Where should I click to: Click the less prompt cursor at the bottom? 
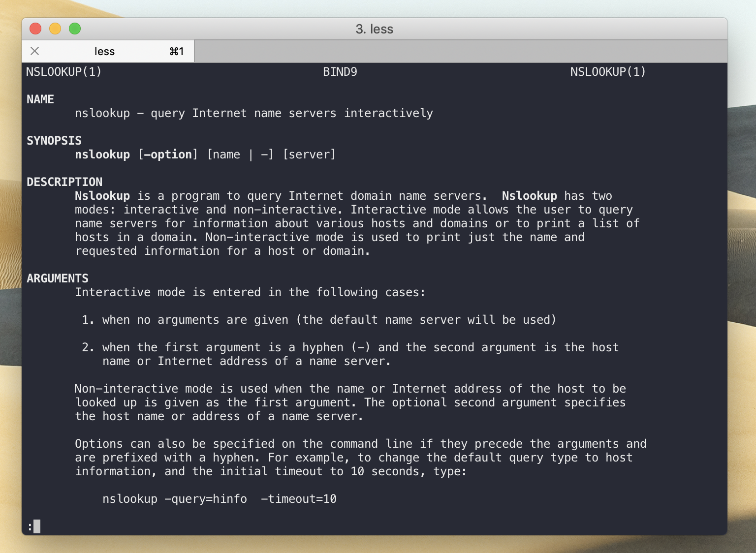click(37, 526)
